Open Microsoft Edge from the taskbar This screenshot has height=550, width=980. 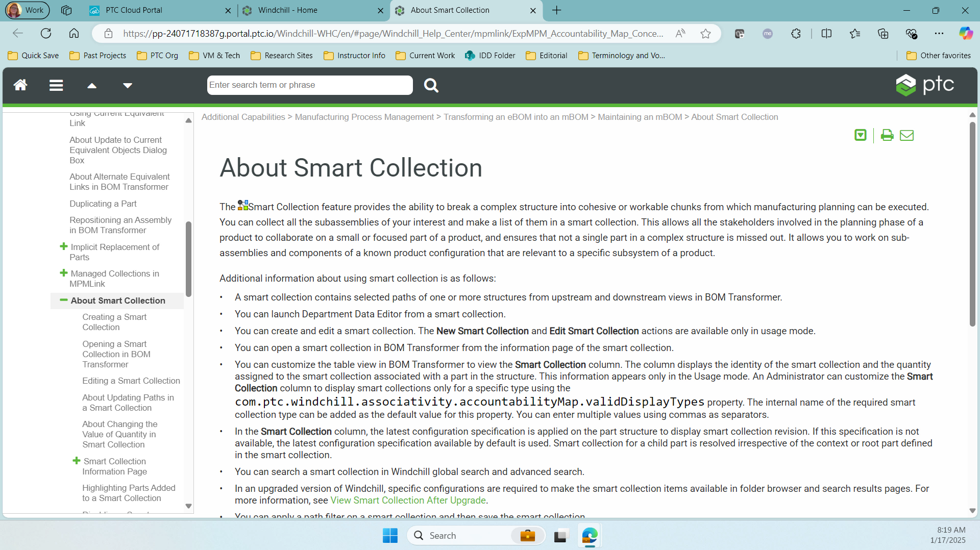(x=590, y=536)
